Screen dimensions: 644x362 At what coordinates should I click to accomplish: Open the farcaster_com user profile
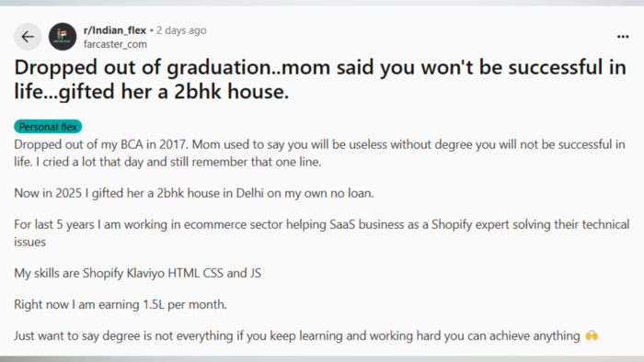(x=115, y=44)
